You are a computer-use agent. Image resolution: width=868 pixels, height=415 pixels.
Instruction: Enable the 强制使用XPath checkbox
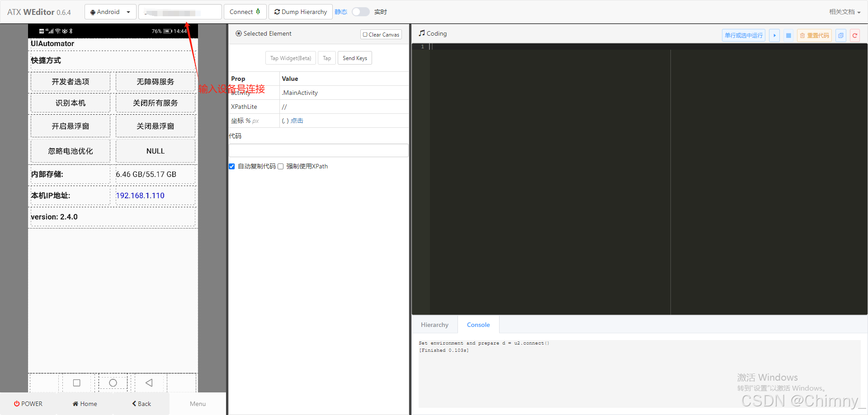pos(281,166)
